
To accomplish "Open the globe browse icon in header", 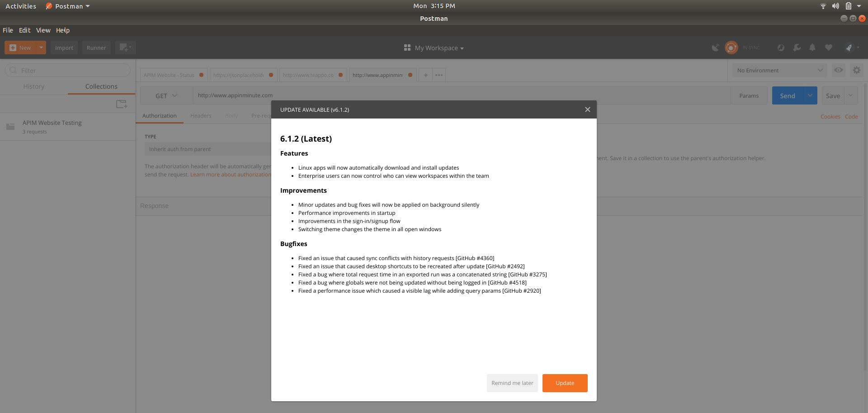I will coord(781,47).
